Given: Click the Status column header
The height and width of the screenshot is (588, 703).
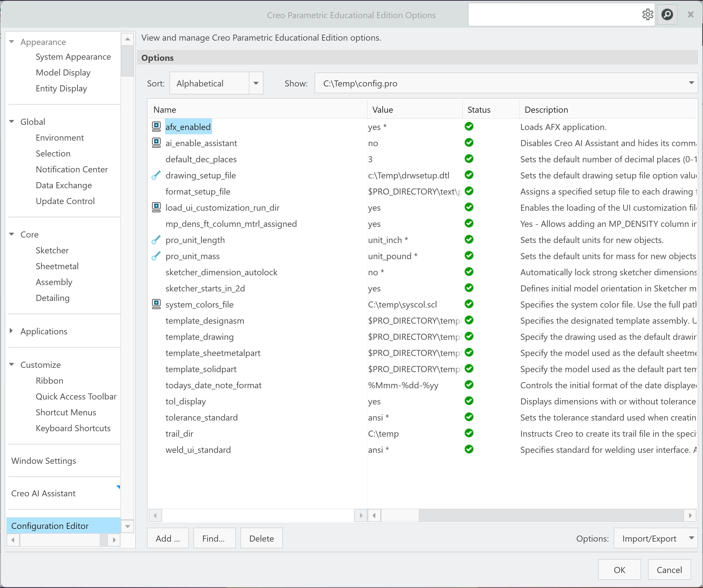Looking at the screenshot, I should (491, 109).
